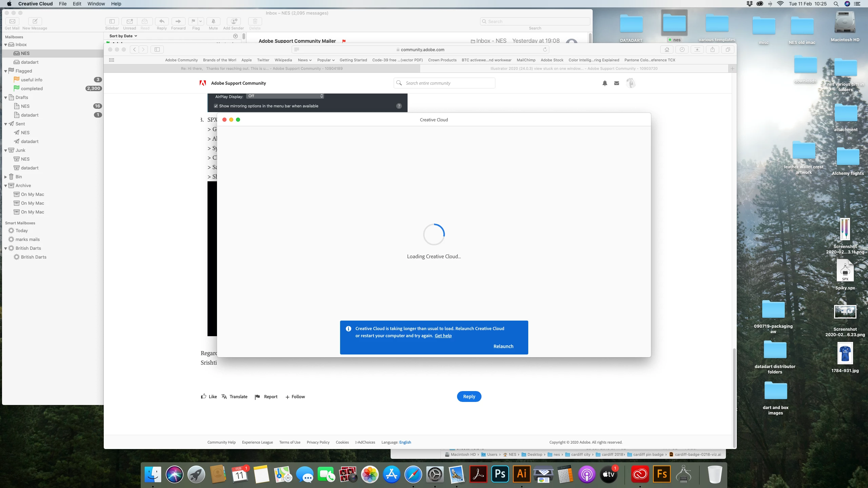Open the Window menu
Viewport: 868px width, 488px height.
click(96, 4)
